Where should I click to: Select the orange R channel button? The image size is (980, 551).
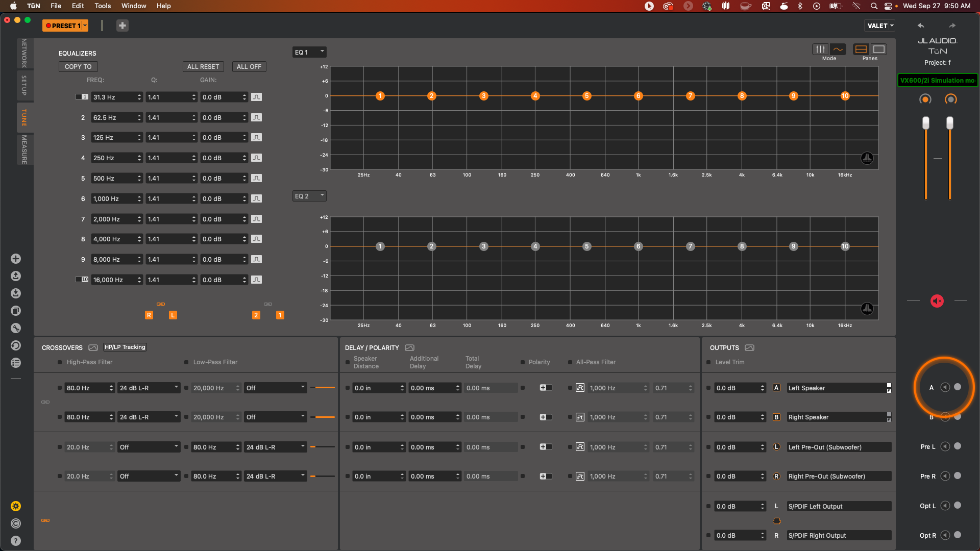click(149, 315)
